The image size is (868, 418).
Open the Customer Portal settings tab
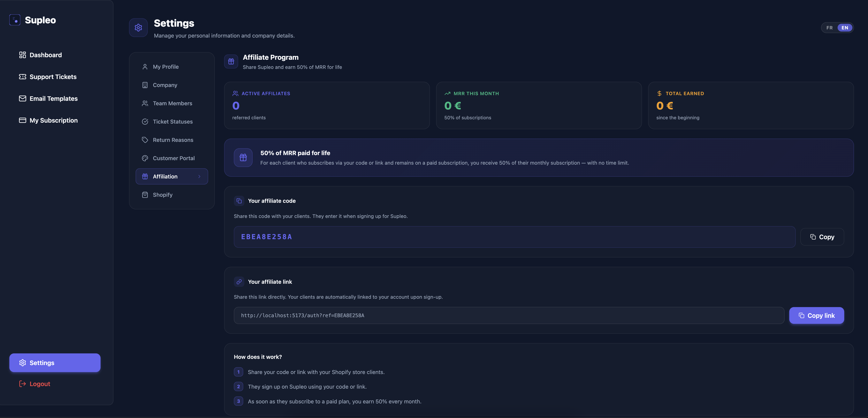[173, 158]
